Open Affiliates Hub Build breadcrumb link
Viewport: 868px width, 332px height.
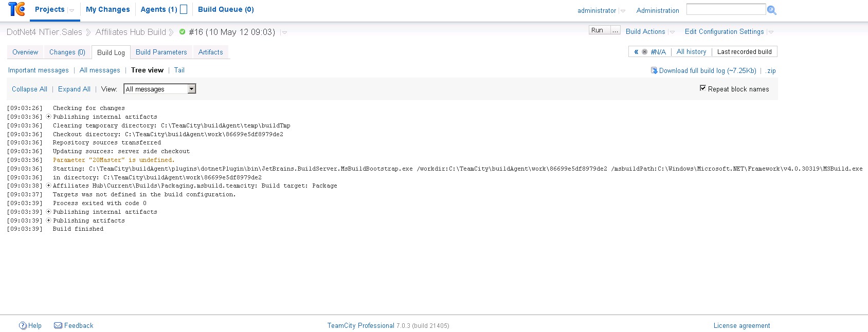coord(131,32)
